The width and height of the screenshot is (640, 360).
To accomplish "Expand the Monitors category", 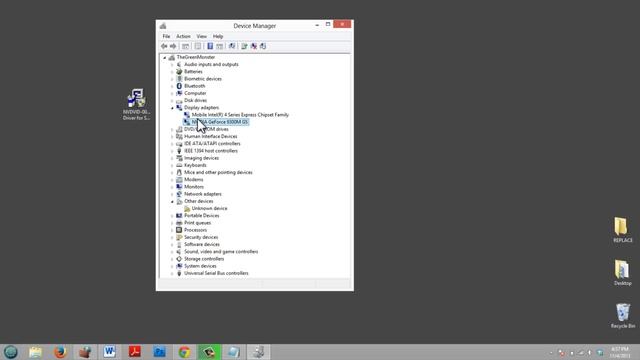I will pyautogui.click(x=172, y=187).
